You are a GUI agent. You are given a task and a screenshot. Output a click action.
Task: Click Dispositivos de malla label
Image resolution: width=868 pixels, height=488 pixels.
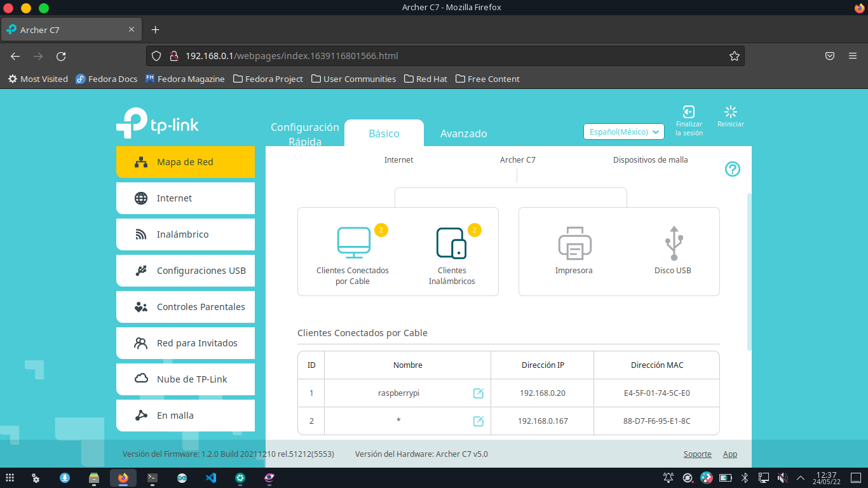[x=651, y=160]
